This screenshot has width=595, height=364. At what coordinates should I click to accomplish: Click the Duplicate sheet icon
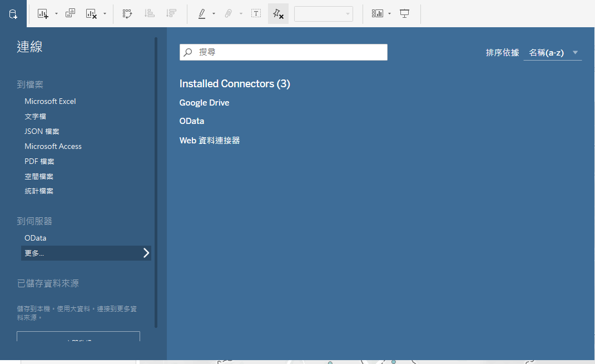point(70,13)
